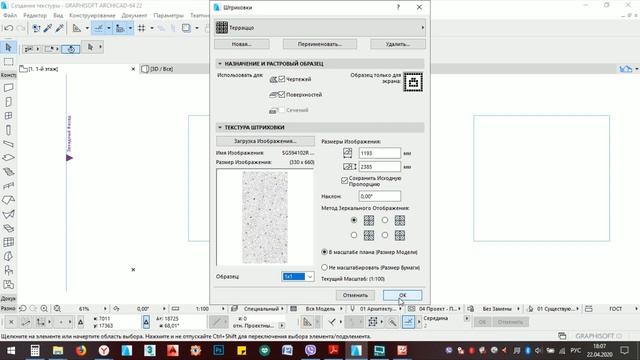The height and width of the screenshot is (360, 640).
Task: Open the Специальный layer combination dropdown
Action: click(282, 309)
